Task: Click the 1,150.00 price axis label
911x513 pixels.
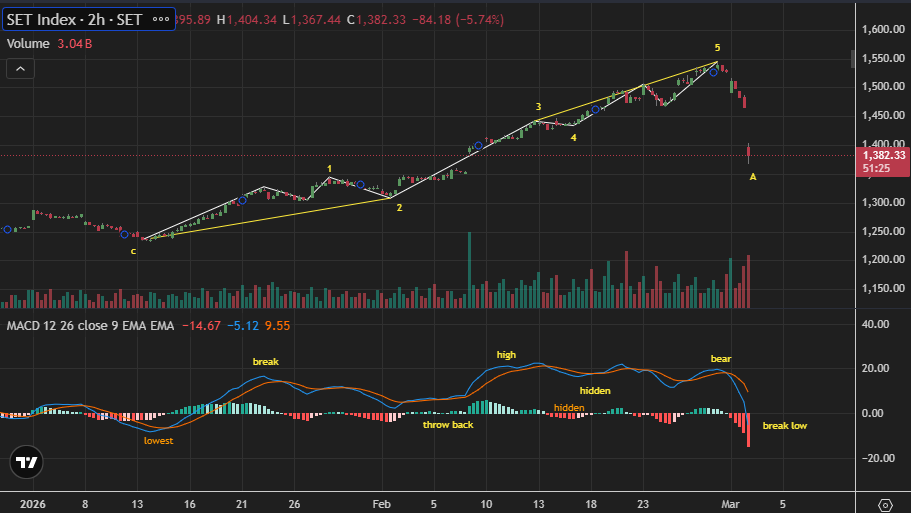Action: coord(883,288)
